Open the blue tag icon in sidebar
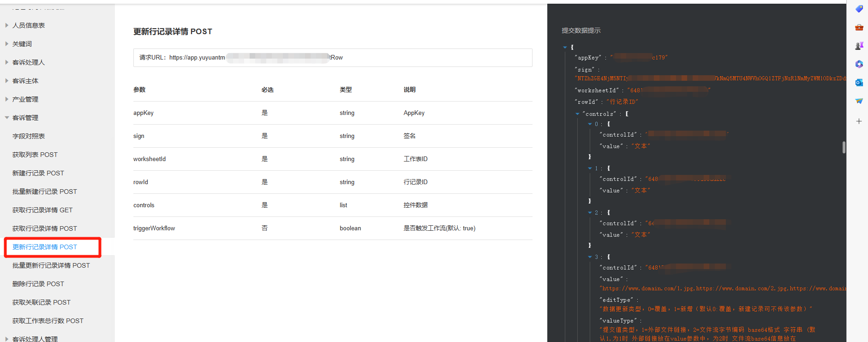The width and height of the screenshot is (868, 342). (x=859, y=9)
